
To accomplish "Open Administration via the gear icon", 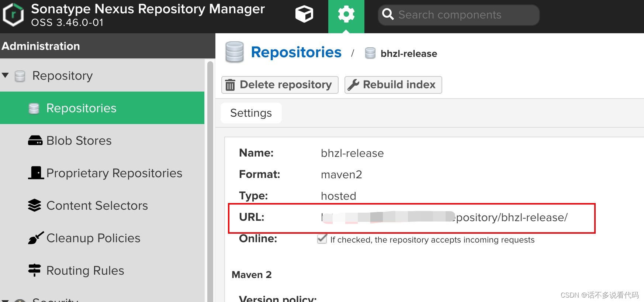I will tap(346, 15).
